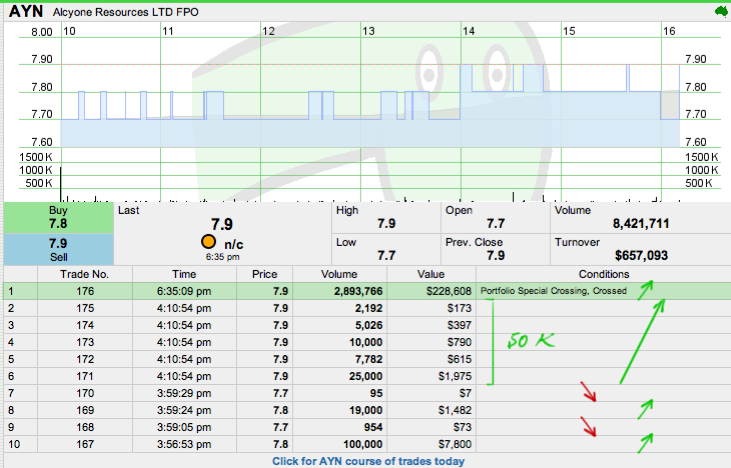Click the Portfolio Special Crossing condition text
The image size is (731, 468).
tap(553, 291)
